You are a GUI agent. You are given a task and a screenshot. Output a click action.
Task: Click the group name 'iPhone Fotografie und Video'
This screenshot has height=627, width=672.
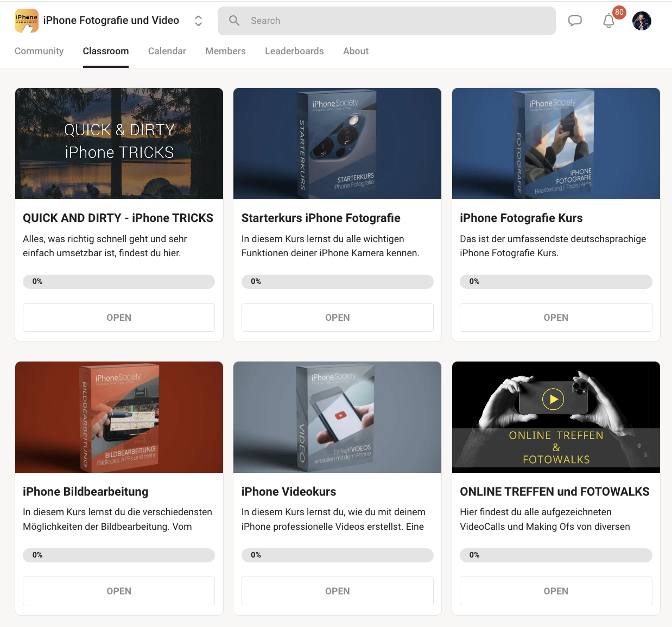[111, 21]
